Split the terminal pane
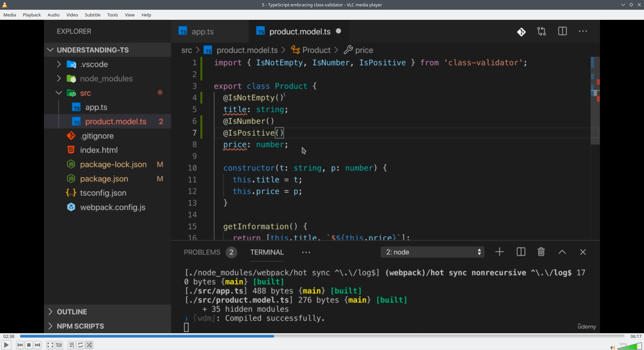Screen dimensions: 644x350 click(521, 252)
